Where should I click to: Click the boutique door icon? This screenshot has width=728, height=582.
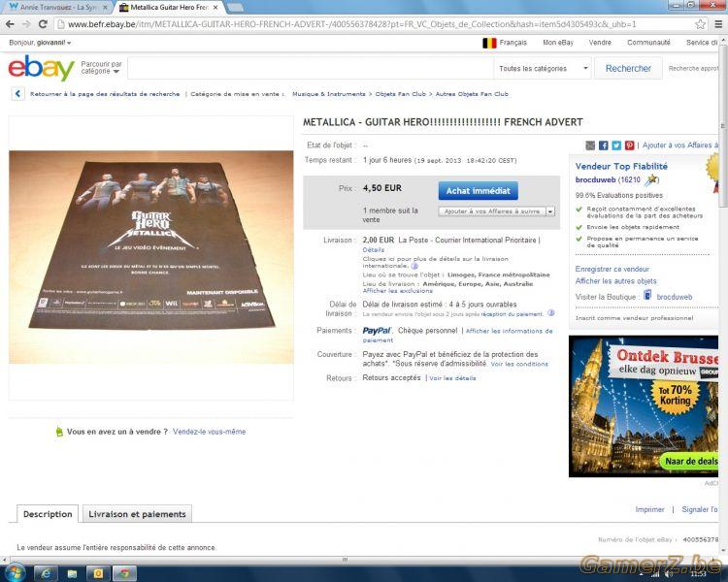647,295
